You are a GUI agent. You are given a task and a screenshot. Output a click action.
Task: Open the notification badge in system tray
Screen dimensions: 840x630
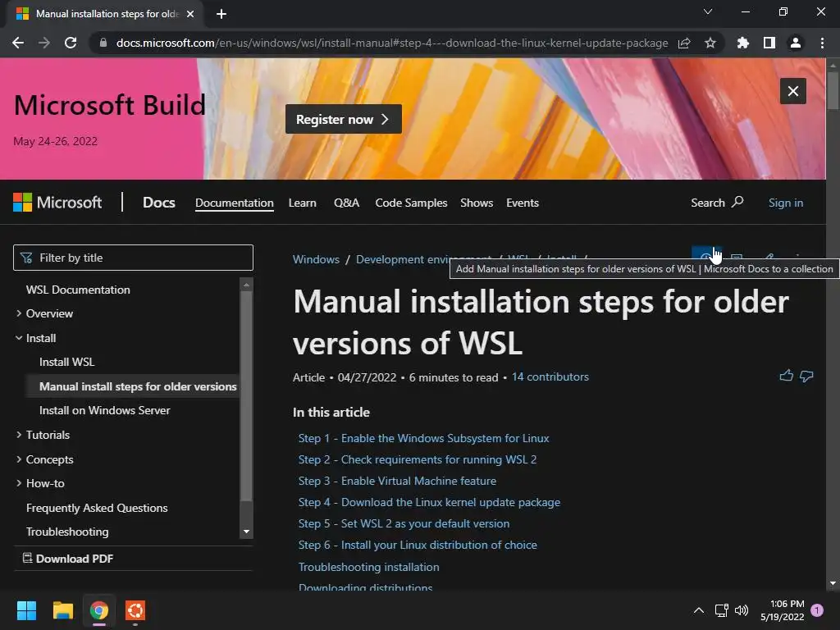pos(817,610)
